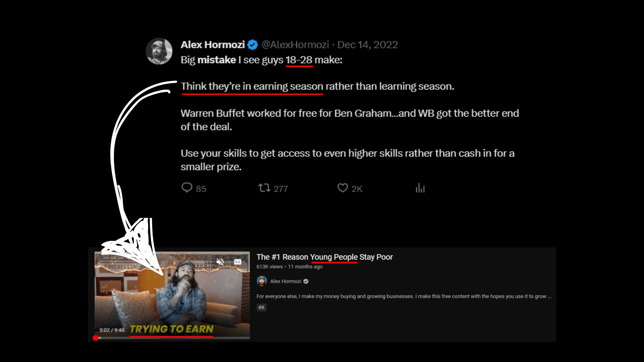Click the retweet icon
Image resolution: width=644 pixels, height=362 pixels.
tap(264, 188)
